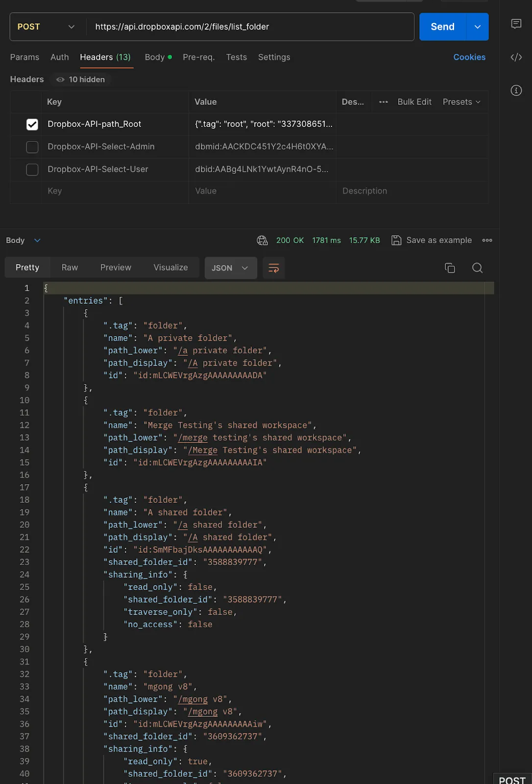Click the "sharing_info" key on line 24
Screen dimensions: 532x784
[x=138, y=574]
